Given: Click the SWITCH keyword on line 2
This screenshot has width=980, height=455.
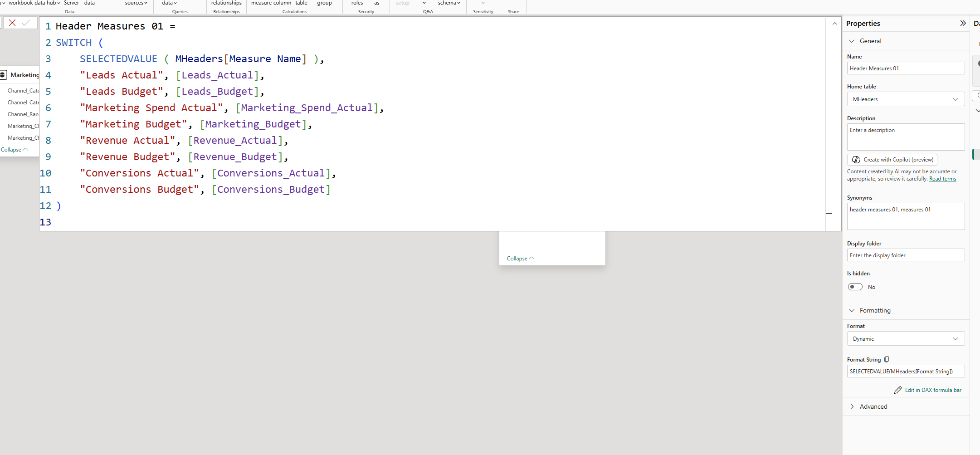Looking at the screenshot, I should (x=73, y=43).
